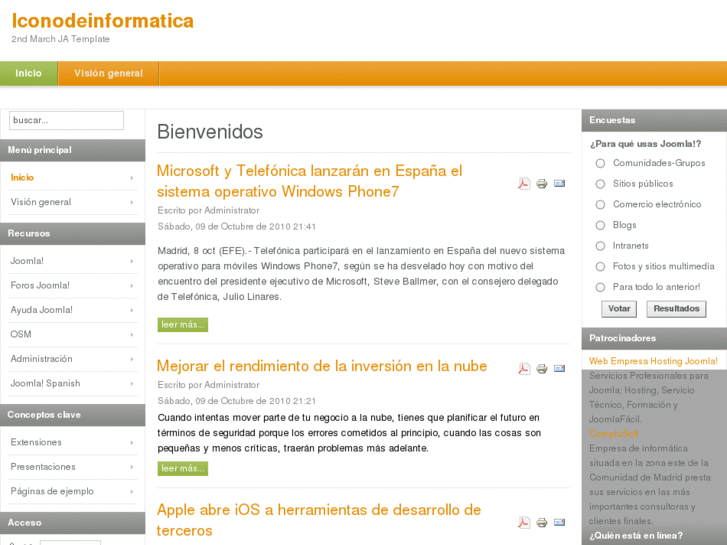
Task: Choose the Blogs radio button
Action: point(600,225)
